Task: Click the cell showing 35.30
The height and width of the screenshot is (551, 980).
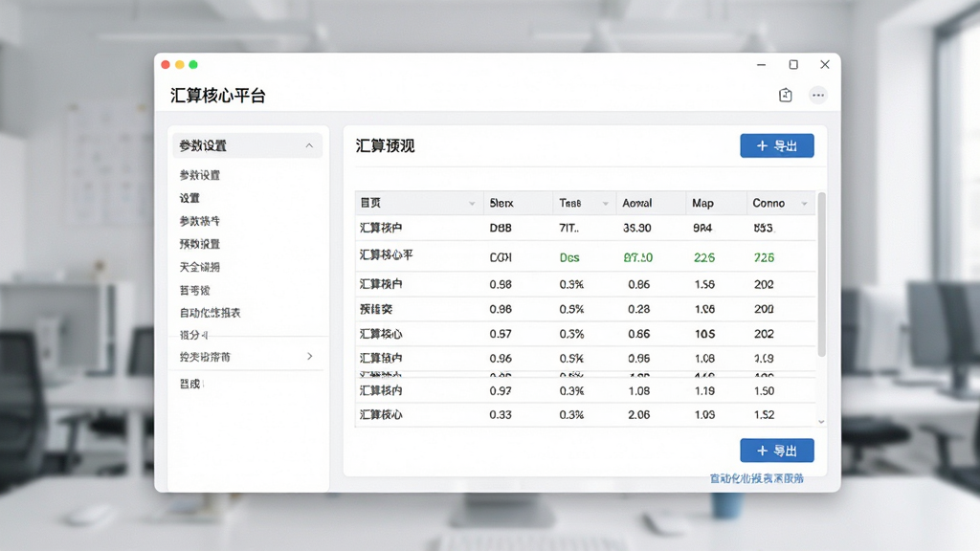Action: (636, 228)
